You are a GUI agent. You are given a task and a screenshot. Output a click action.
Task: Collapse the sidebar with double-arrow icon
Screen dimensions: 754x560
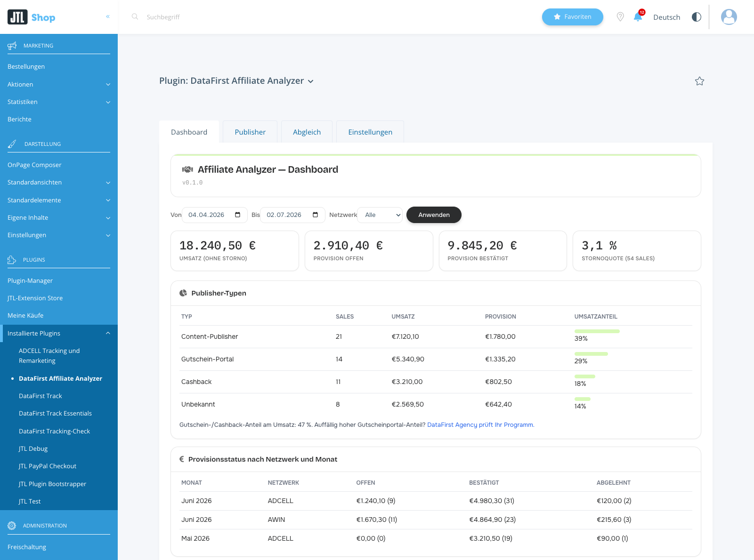coord(108,16)
